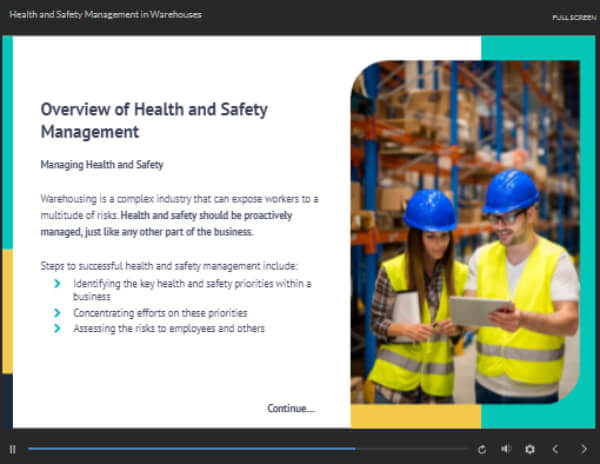Go to the previous slide arrow
This screenshot has height=464, width=600.
click(556, 449)
